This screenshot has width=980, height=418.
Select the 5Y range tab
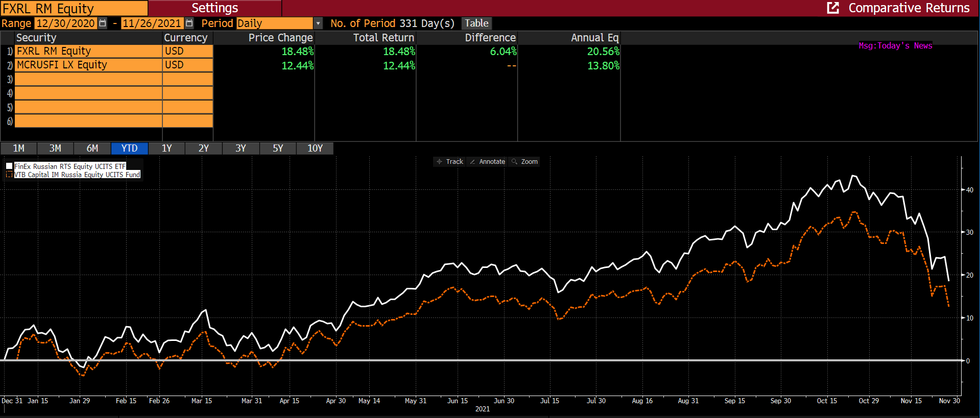[x=278, y=149]
